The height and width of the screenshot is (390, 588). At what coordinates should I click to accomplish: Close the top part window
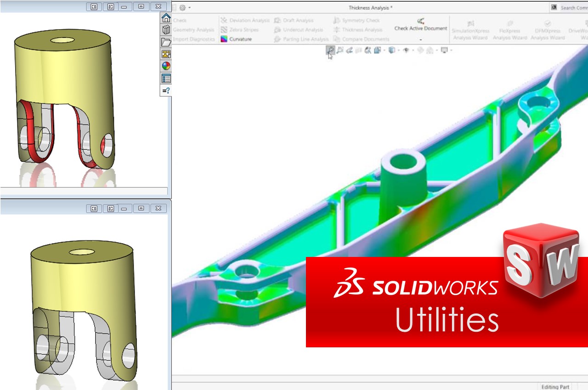[x=158, y=7]
